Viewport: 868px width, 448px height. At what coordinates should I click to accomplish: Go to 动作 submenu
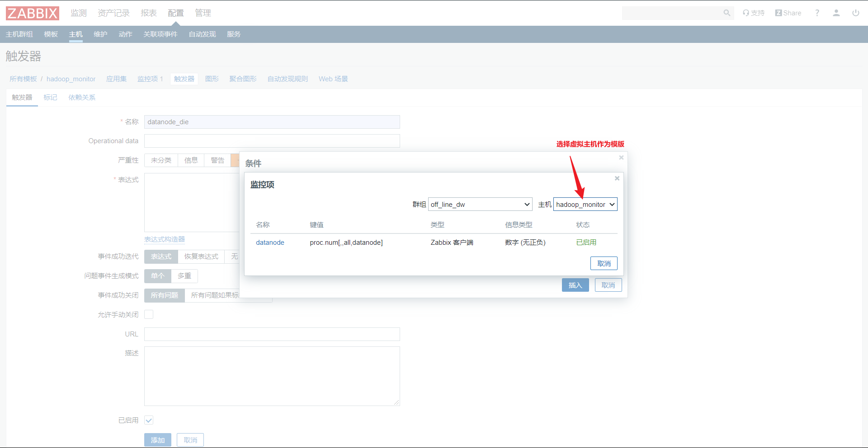click(126, 34)
